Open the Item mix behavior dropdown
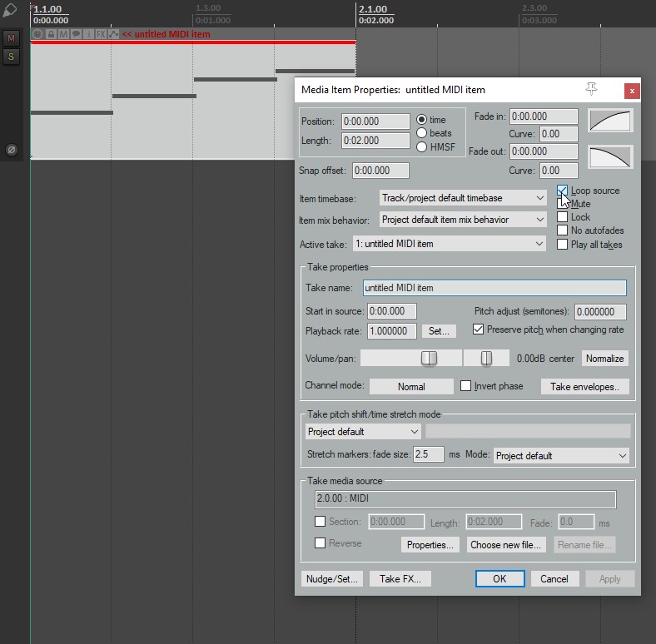 [x=462, y=220]
